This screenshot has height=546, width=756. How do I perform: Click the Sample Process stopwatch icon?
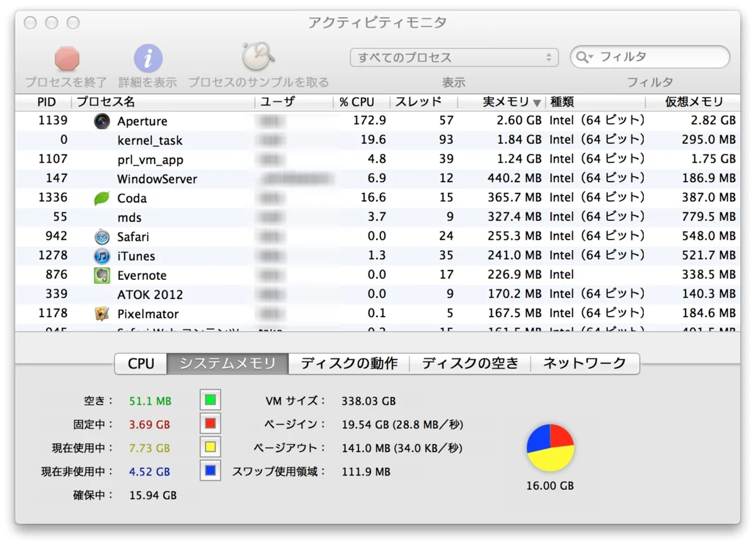258,57
